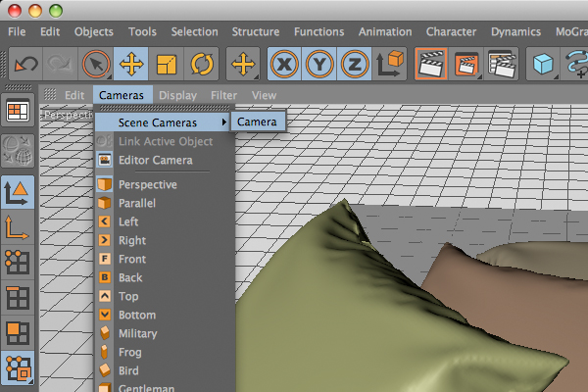The width and height of the screenshot is (588, 392).
Task: Activate the Move tool in toolbar
Action: coord(131,64)
